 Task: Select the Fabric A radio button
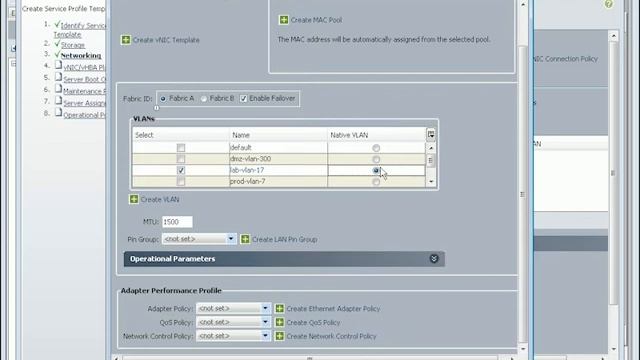coord(163,99)
